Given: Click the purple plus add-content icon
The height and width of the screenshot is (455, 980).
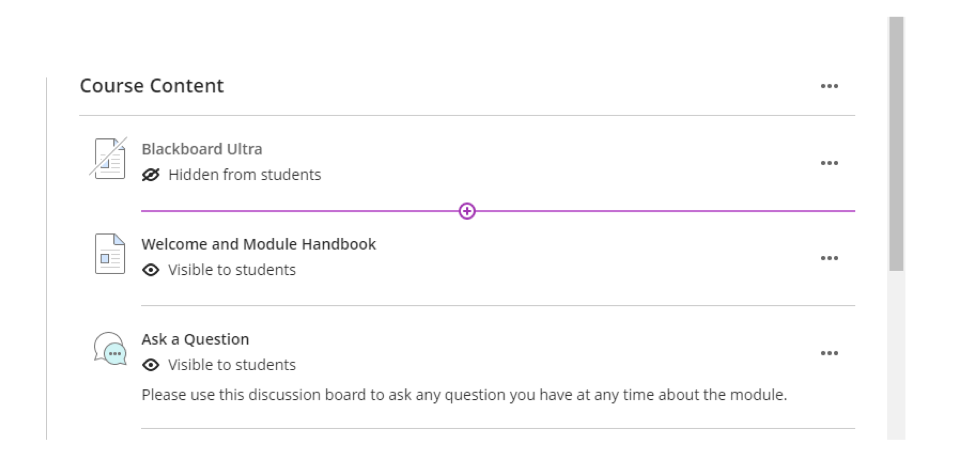Looking at the screenshot, I should pyautogui.click(x=467, y=211).
